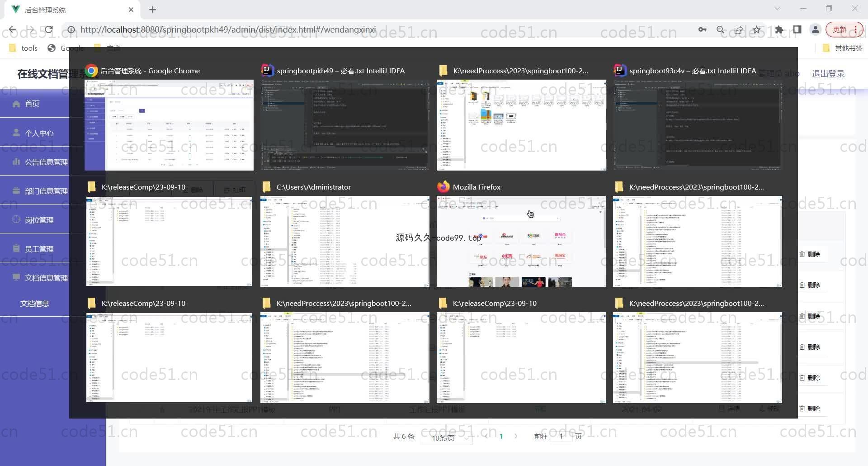Image resolution: width=868 pixels, height=466 pixels.
Task: Switch to springboot93c4v IntelliJ IDEA window thumbnail
Action: [x=698, y=125]
